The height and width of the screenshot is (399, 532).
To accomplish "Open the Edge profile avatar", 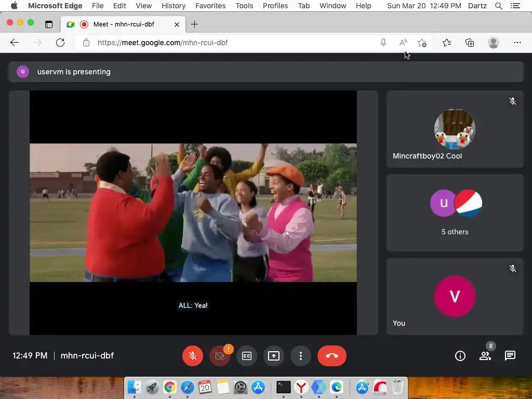I will pyautogui.click(x=494, y=43).
